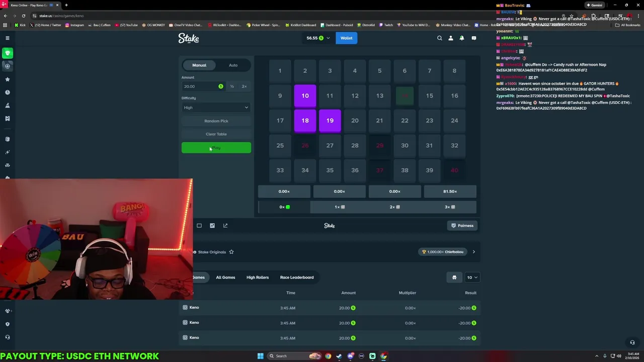Screen dimensions: 644x362
Task: Open the live stats chart icon
Action: click(x=212, y=226)
